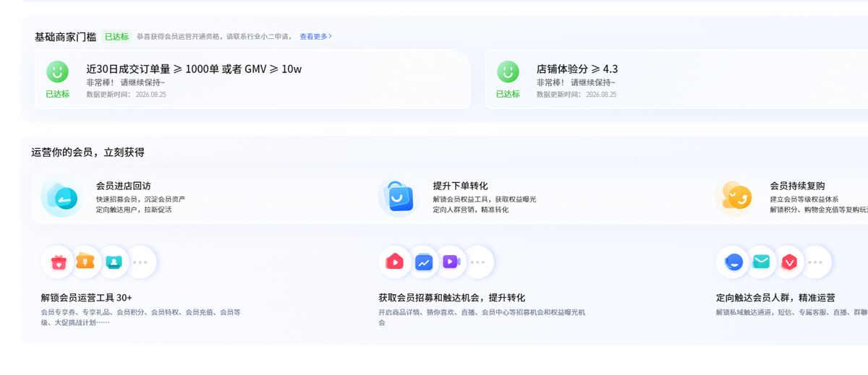Expand more options after red hexagon icon
This screenshot has height=375, width=868.
tap(815, 262)
